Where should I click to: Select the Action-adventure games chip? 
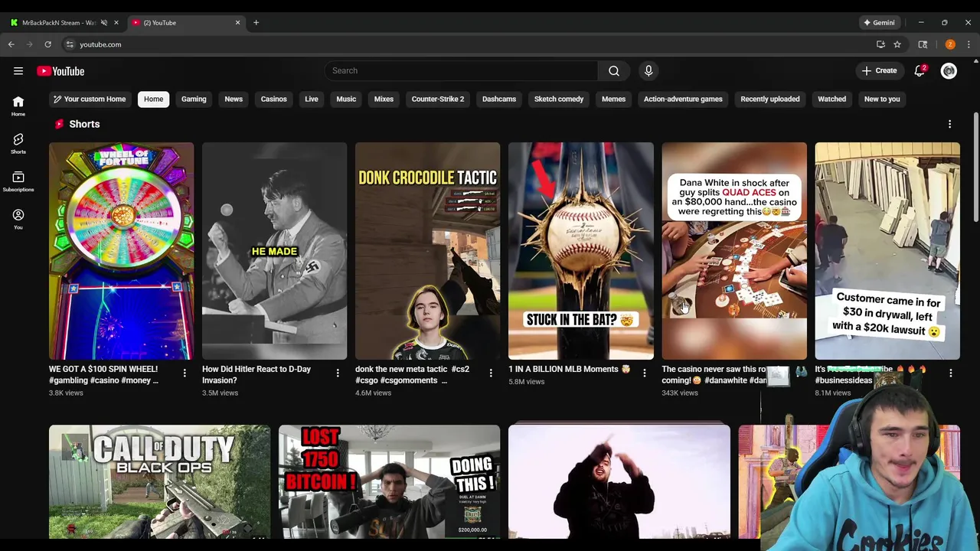coord(683,99)
